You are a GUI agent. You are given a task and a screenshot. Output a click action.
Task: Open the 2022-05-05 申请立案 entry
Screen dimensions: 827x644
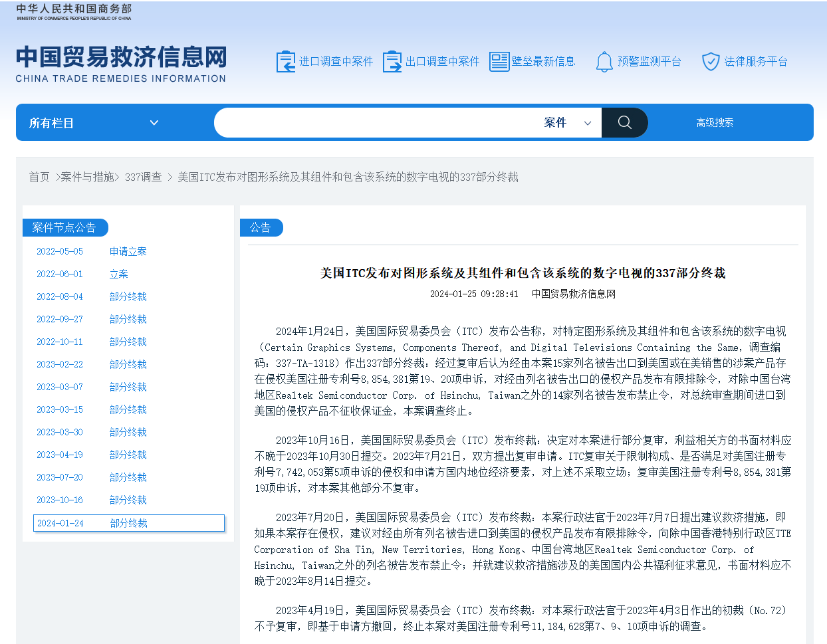click(92, 251)
